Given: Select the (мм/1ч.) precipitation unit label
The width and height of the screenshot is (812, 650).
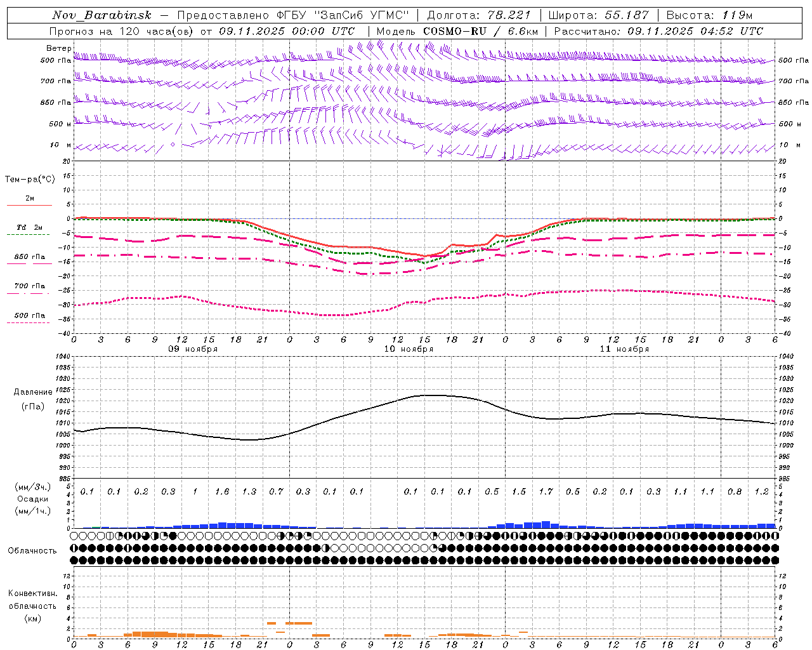Looking at the screenshot, I should pos(32,511).
